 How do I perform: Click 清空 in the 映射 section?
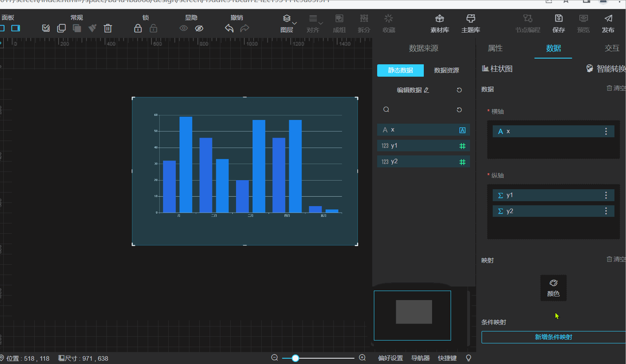(x=616, y=259)
